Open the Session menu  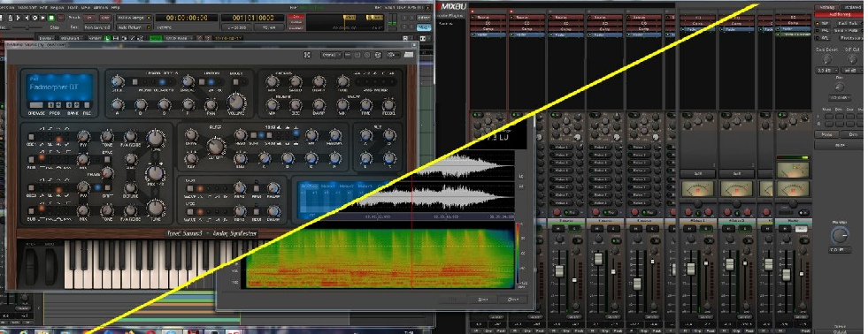7,7
